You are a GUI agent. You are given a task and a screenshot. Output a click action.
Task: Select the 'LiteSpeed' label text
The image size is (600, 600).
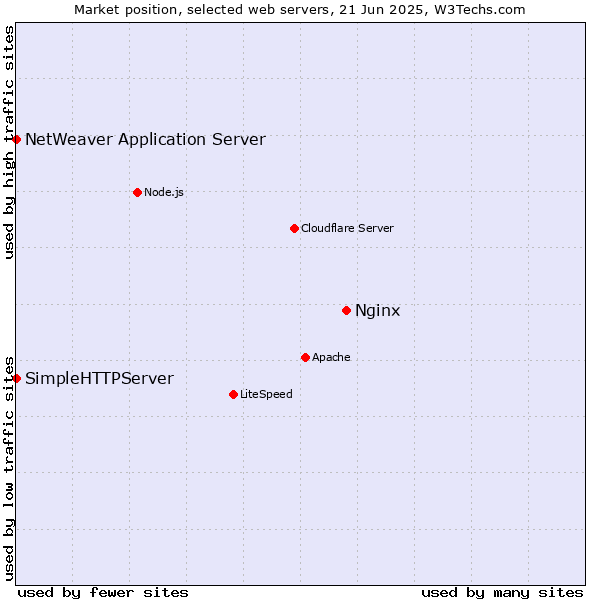click(266, 394)
